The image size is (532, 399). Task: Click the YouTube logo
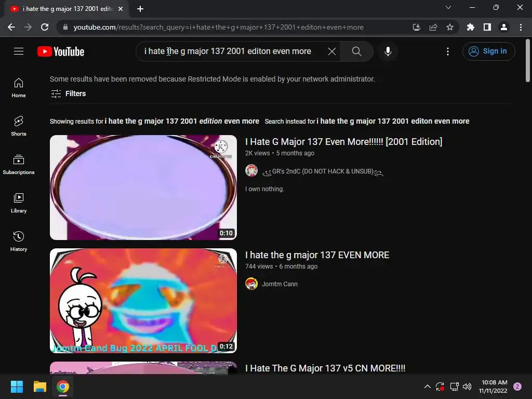[61, 51]
